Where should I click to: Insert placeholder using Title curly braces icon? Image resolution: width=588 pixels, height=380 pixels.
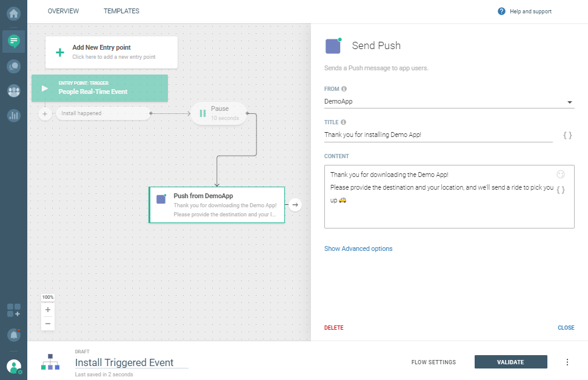pyautogui.click(x=567, y=135)
